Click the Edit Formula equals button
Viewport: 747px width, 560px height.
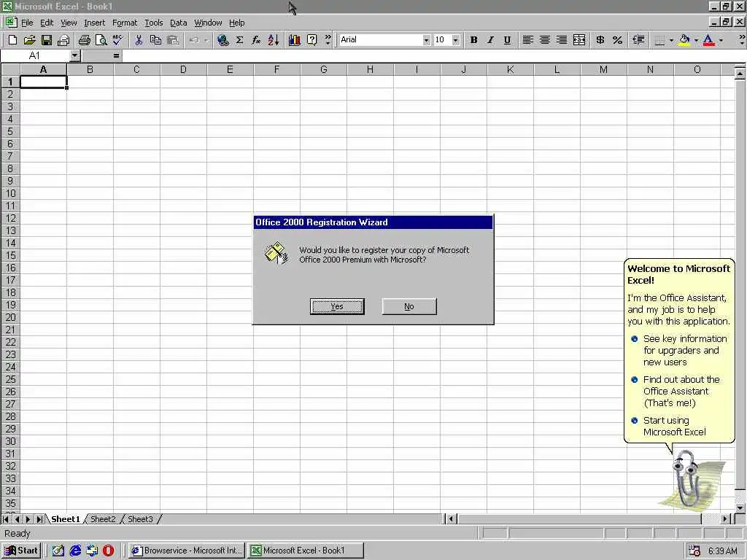point(116,55)
